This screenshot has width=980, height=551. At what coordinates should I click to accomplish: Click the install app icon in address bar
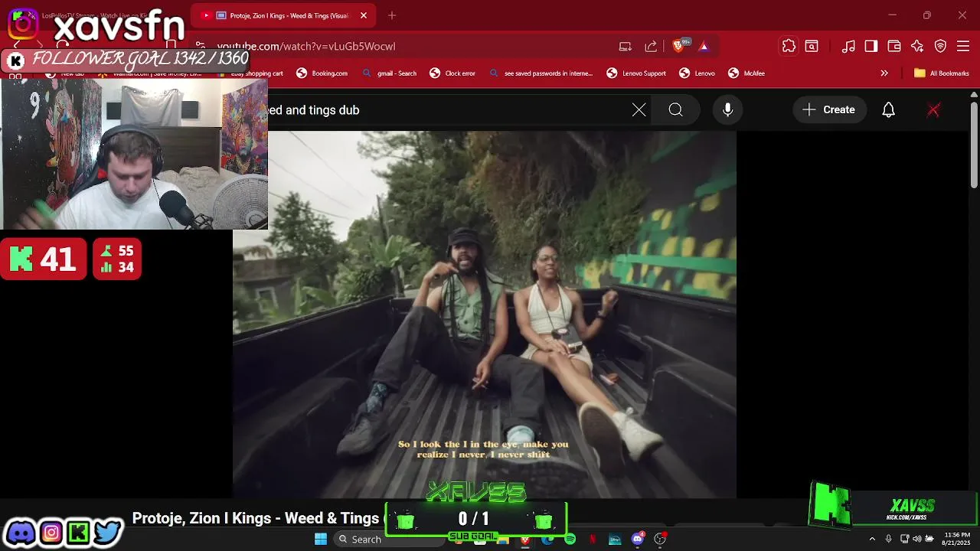626,47
